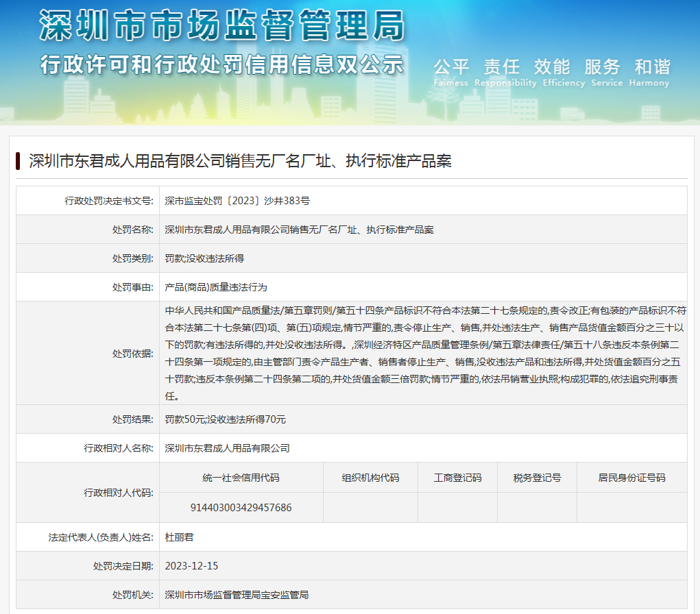This screenshot has height=614, width=700.
Task: Click the company name in the 行政相对人名称 row
Action: pyautogui.click(x=227, y=448)
